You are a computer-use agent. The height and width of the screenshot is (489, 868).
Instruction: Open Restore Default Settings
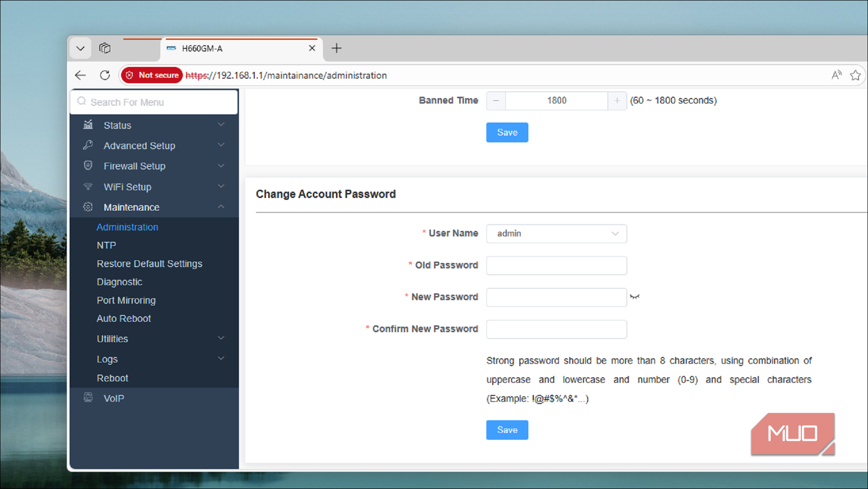pos(149,264)
